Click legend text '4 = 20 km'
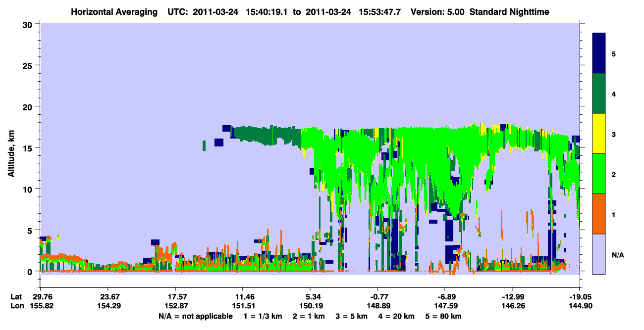The height and width of the screenshot is (330, 644). pyautogui.click(x=397, y=316)
